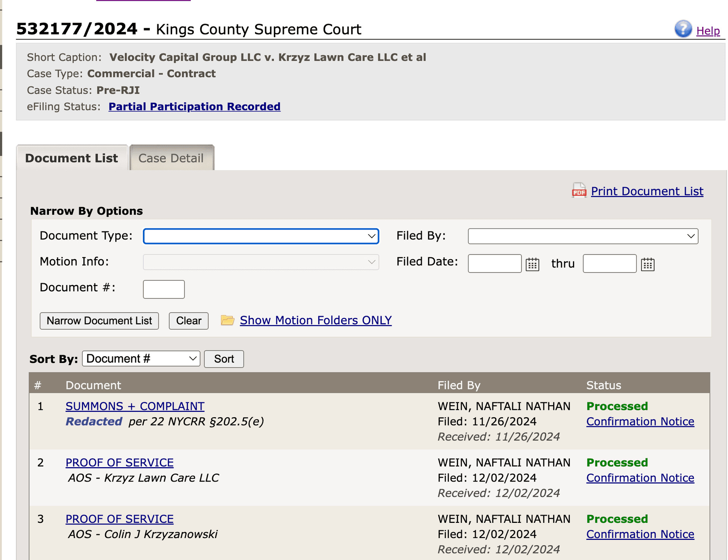Image resolution: width=728 pixels, height=560 pixels.
Task: Select the Document List tab
Action: tap(71, 158)
